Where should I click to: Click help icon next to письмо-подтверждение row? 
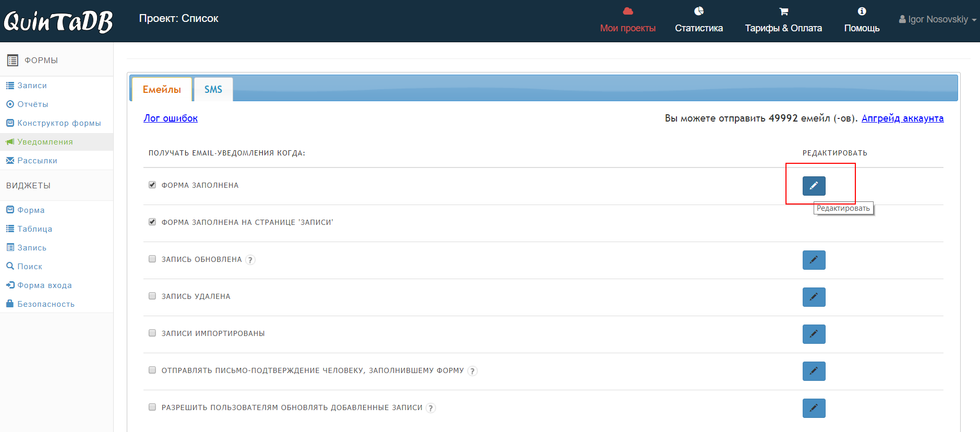473,371
